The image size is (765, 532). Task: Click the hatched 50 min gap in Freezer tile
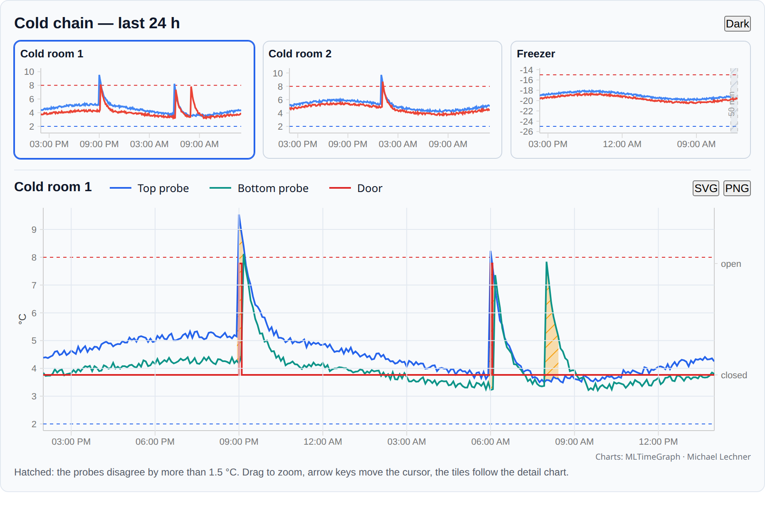pos(734,100)
